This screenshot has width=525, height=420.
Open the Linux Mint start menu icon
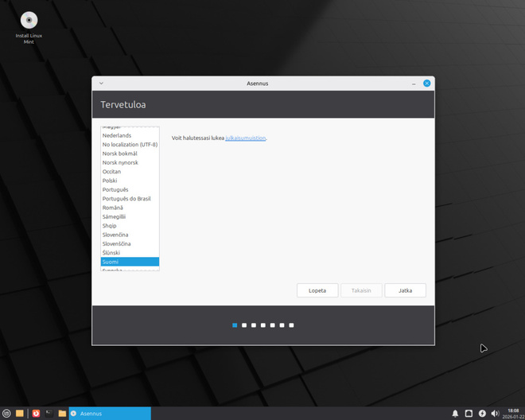click(x=6, y=414)
